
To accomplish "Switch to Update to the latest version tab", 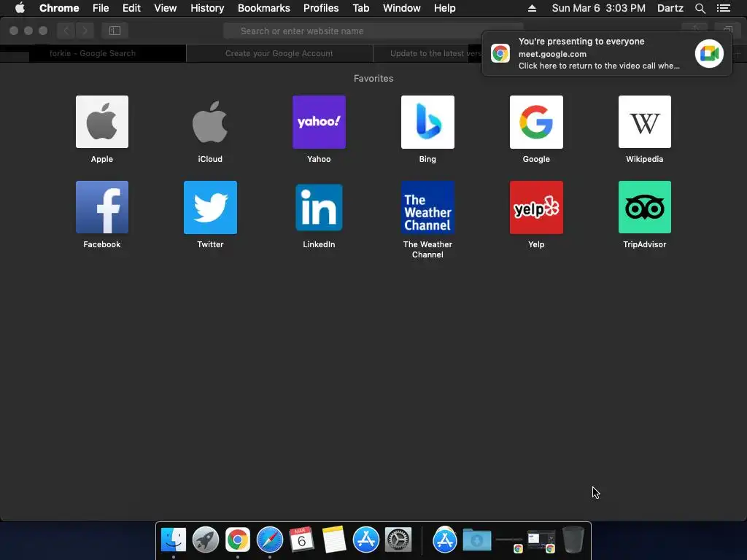I will point(427,53).
